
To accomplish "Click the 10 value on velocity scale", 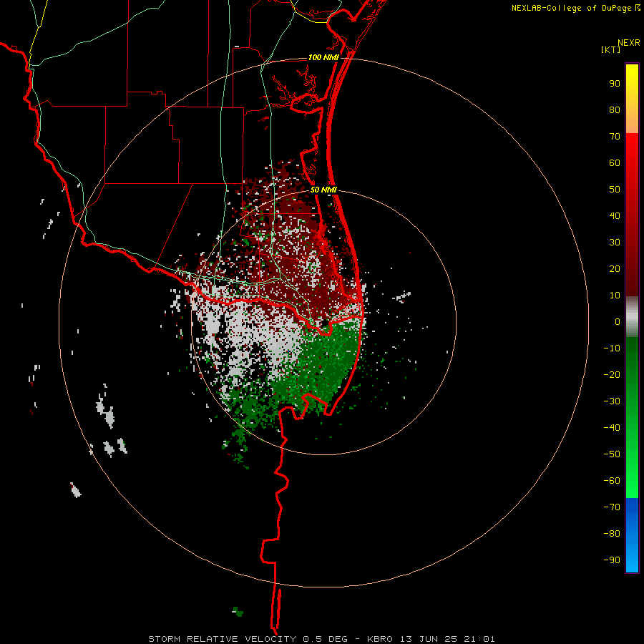I will [615, 296].
